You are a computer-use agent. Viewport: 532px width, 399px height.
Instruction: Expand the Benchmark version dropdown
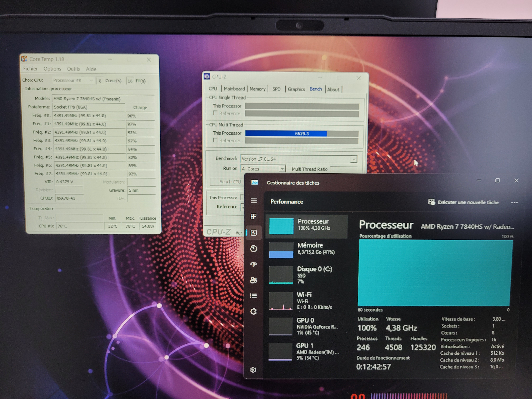click(353, 159)
